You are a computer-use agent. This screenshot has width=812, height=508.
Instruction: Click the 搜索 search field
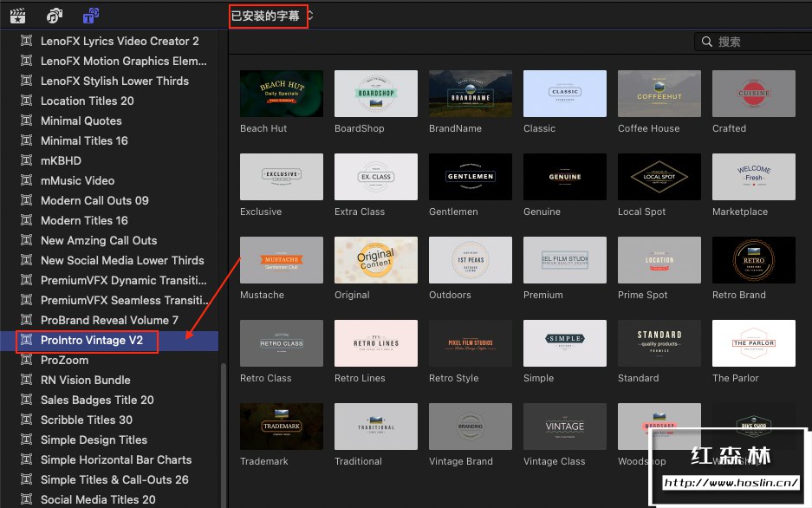[x=753, y=42]
